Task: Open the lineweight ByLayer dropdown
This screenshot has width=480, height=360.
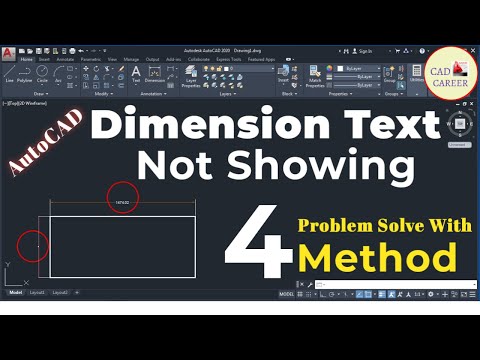Action: (x=357, y=77)
